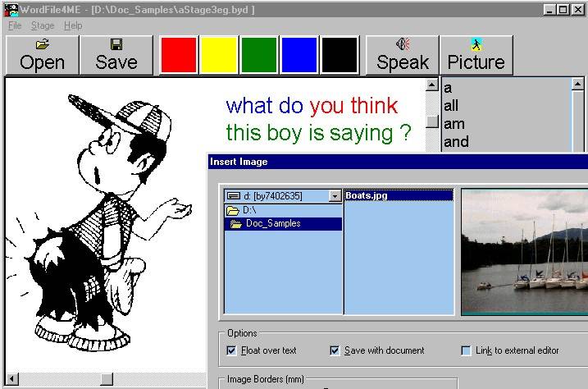Open the File menu
Screen dimensions: 588x389
[15, 25]
